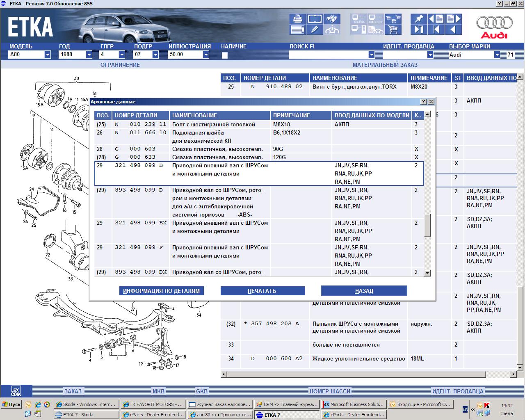Viewport: 525px width, 420px height.
Task: Open МКВ in the bottom bar
Action: click(x=158, y=391)
